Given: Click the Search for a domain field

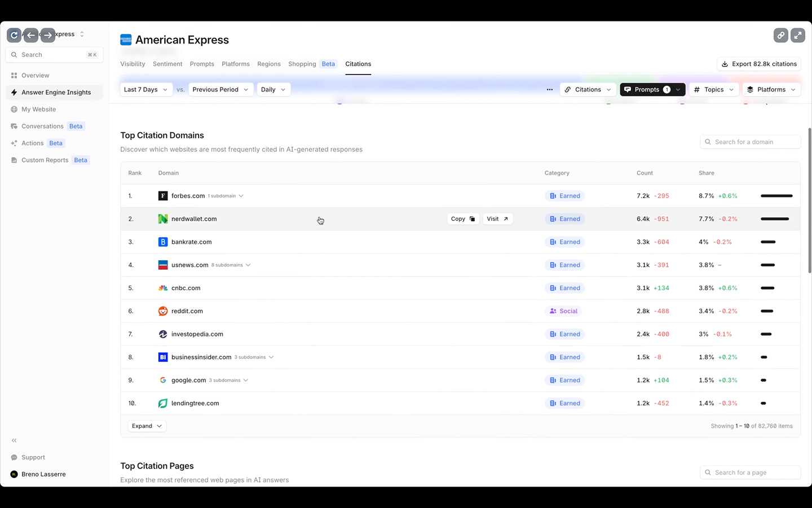Looking at the screenshot, I should 750,142.
